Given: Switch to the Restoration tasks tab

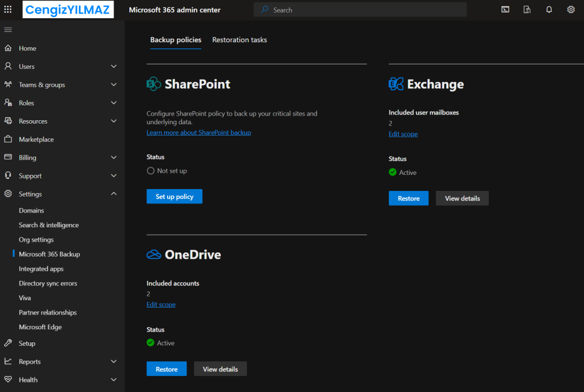Looking at the screenshot, I should pos(240,40).
